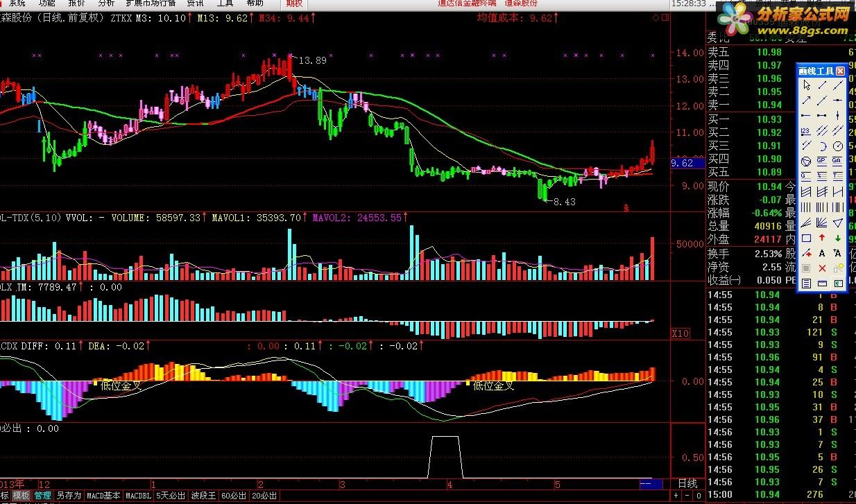The image size is (856, 504).
Task: Click the 买五 price 10.89
Action: [x=769, y=172]
